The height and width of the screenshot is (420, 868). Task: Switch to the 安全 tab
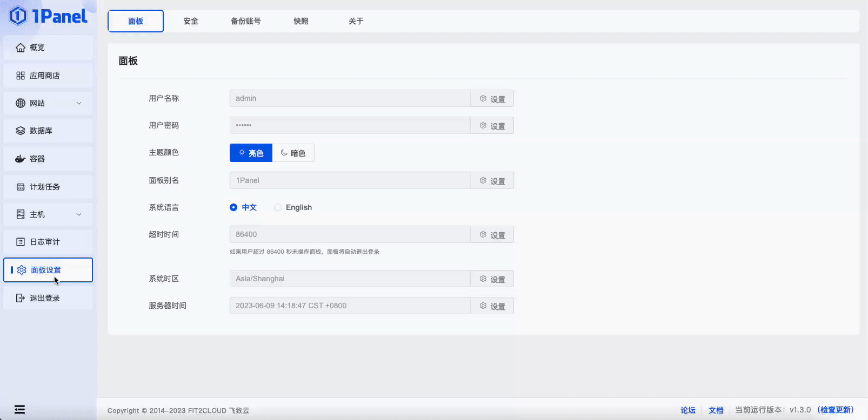coord(191,21)
